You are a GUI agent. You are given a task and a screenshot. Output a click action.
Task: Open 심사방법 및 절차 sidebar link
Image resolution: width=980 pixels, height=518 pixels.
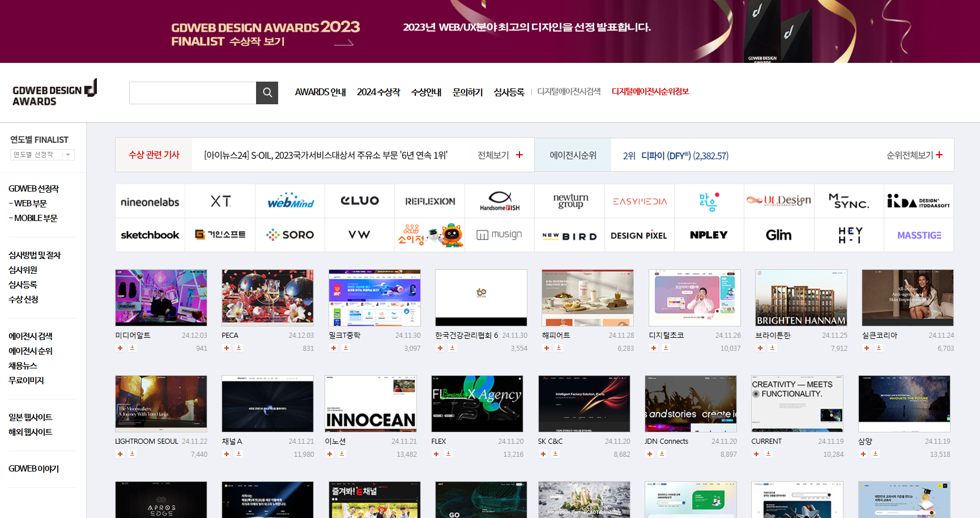pyautogui.click(x=35, y=256)
